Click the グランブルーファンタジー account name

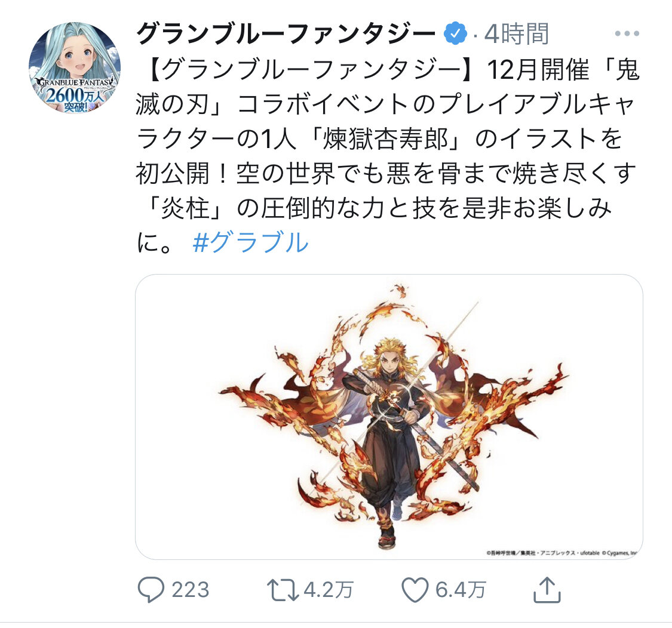(x=286, y=33)
